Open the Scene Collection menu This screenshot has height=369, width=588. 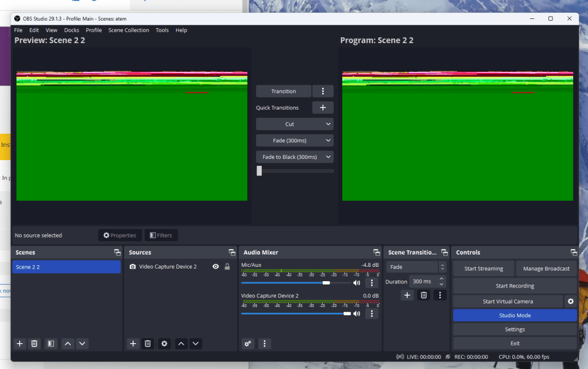point(129,30)
